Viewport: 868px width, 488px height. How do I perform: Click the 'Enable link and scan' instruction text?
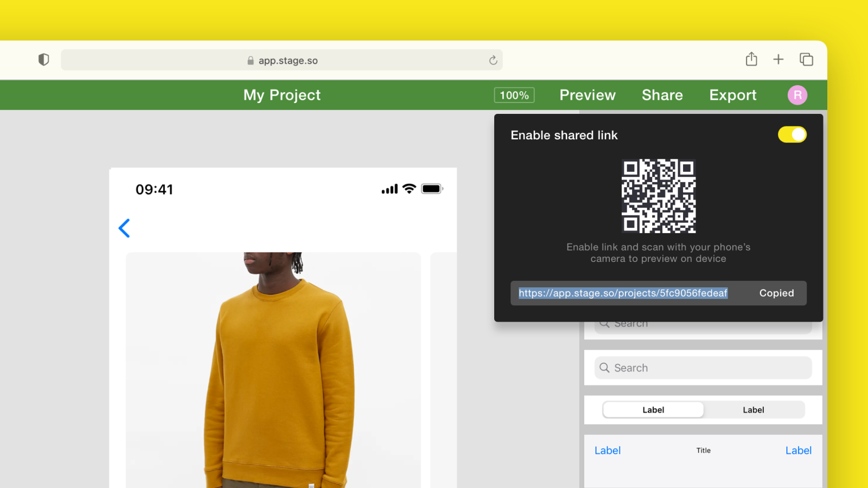coord(659,253)
